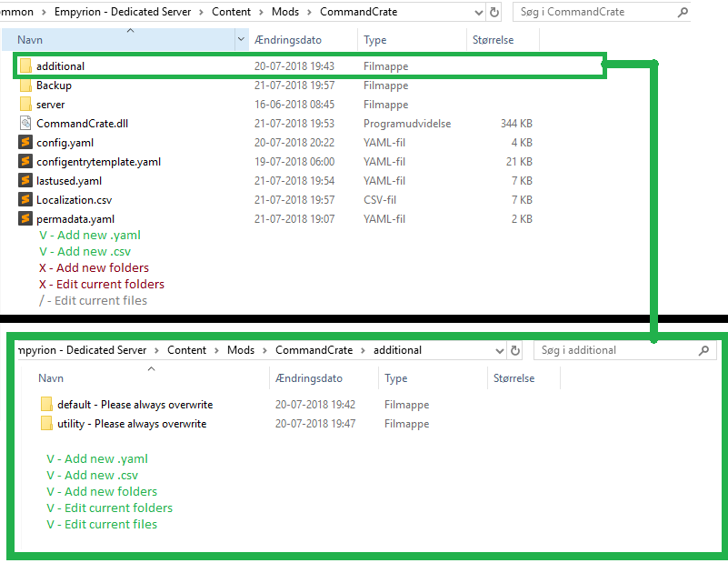Sort lower list by Ændringsdato column

click(324, 378)
